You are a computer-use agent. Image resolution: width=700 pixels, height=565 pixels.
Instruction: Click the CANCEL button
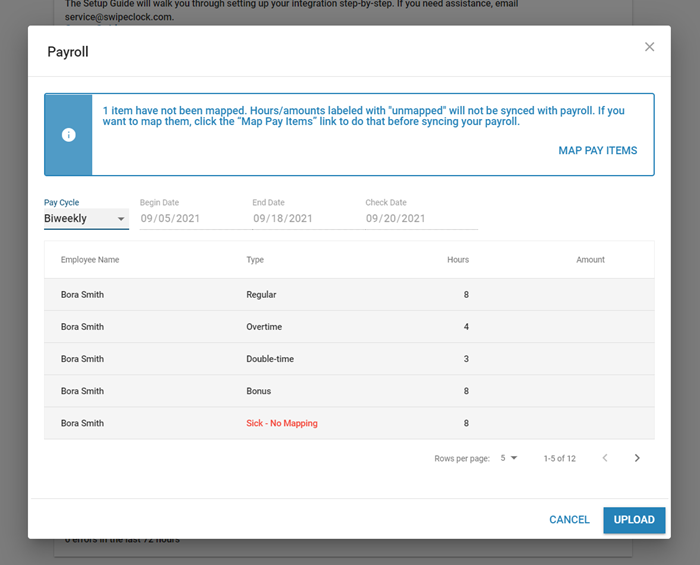(569, 520)
